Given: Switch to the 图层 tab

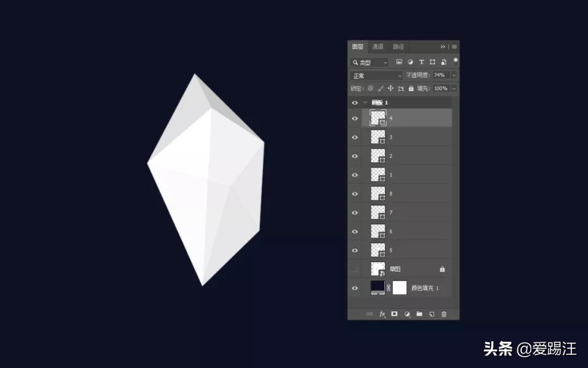Looking at the screenshot, I should click(357, 46).
